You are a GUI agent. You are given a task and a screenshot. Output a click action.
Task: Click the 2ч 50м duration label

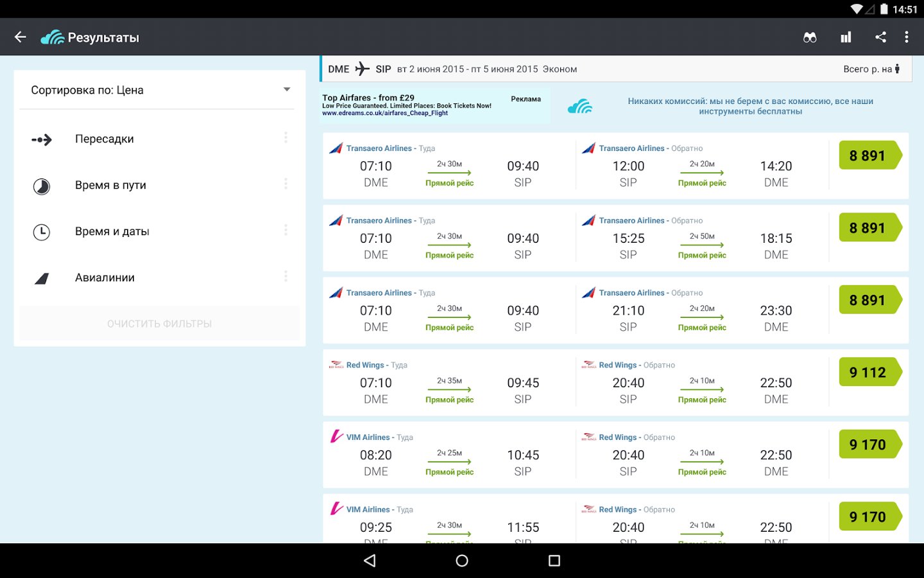tap(702, 236)
